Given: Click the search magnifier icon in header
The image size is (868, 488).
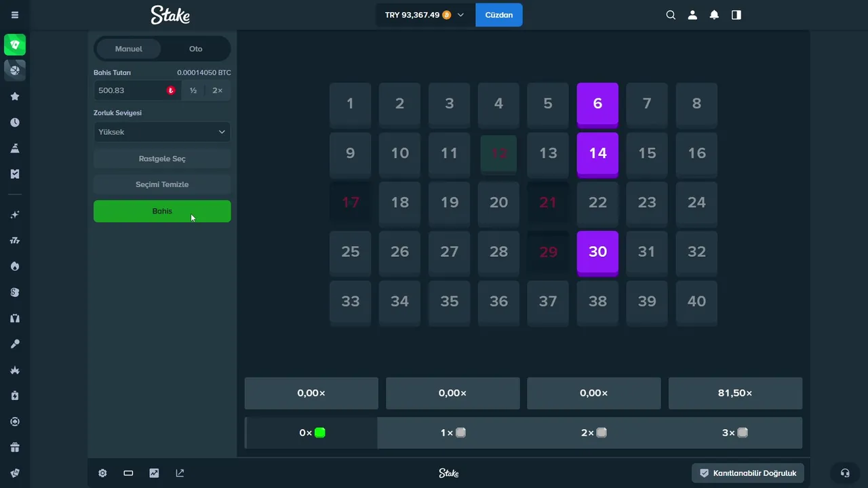Looking at the screenshot, I should 671,15.
